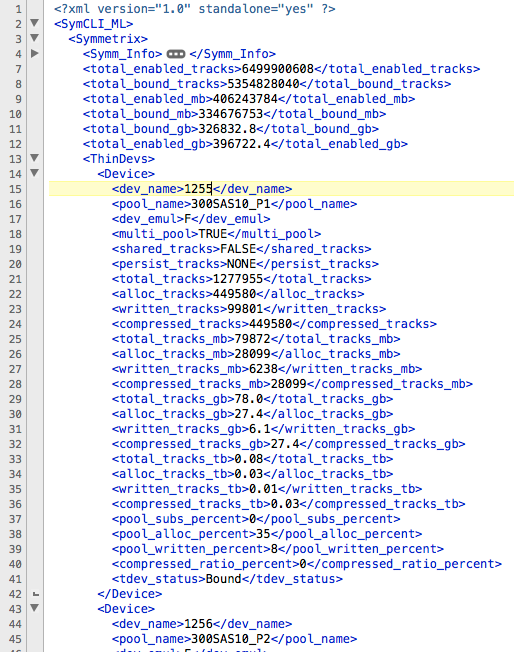
Task: Click compressed_tracks_tb value 0.03 on line 36
Action: [x=284, y=503]
